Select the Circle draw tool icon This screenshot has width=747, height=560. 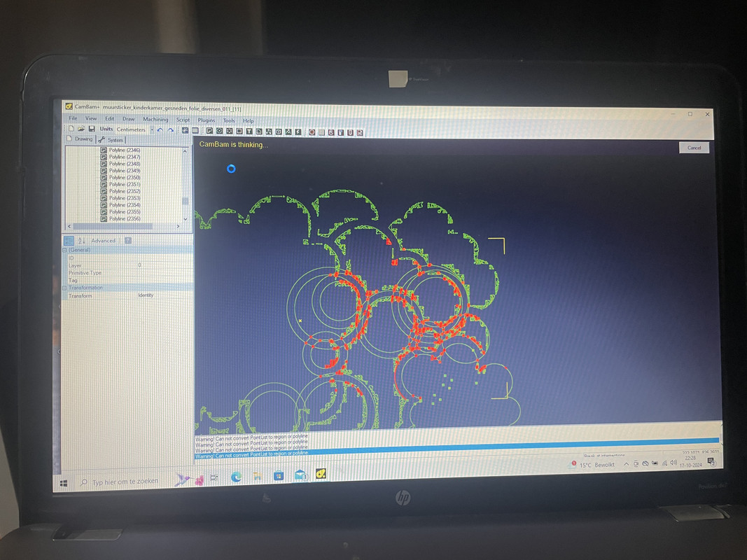(219, 131)
